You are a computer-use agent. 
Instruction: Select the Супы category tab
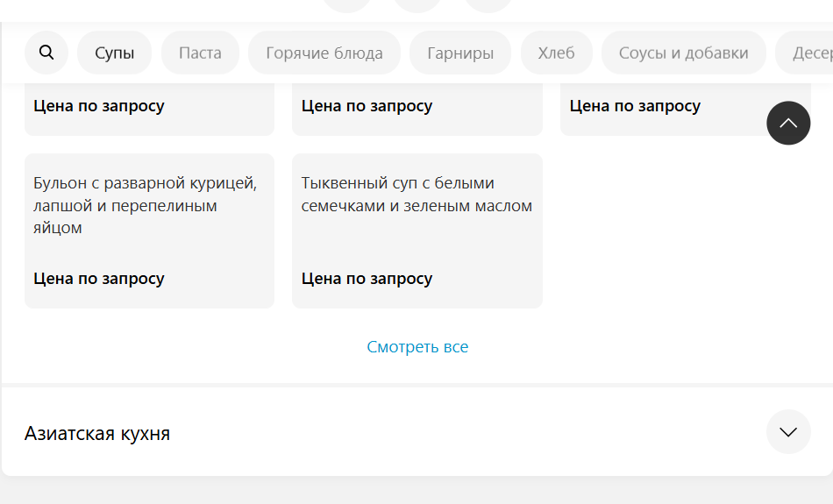tap(114, 53)
